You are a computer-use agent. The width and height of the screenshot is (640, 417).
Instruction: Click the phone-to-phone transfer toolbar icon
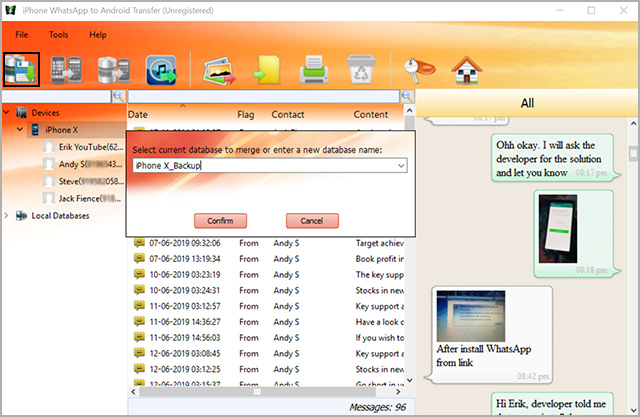coord(66,71)
